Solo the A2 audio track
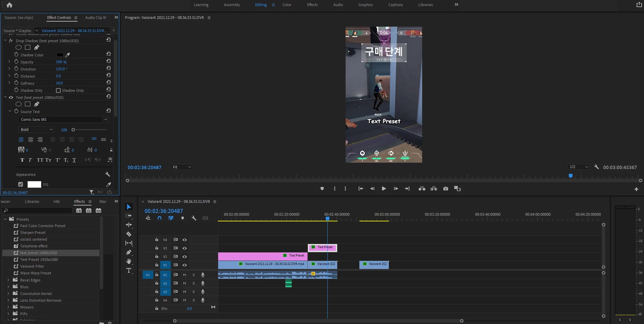Viewport: 644px width, 324px height. 194,283
